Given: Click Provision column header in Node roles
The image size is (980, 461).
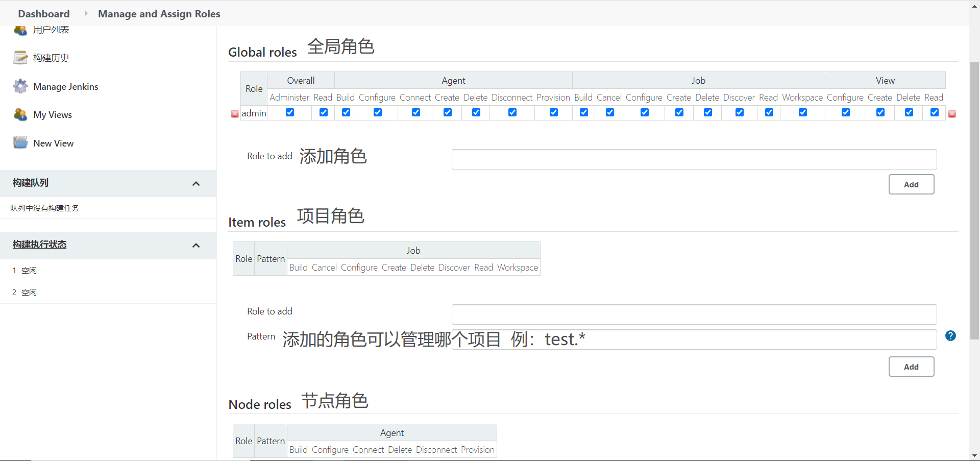Looking at the screenshot, I should [x=478, y=449].
